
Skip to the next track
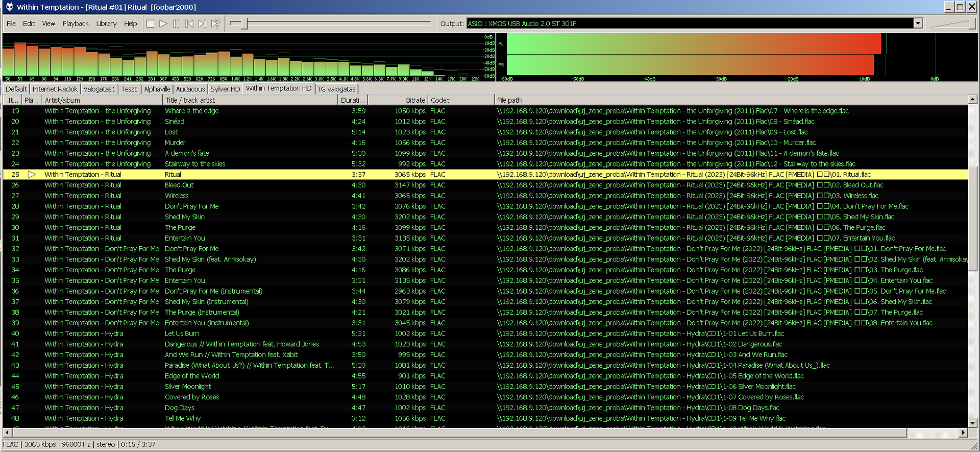[203, 23]
